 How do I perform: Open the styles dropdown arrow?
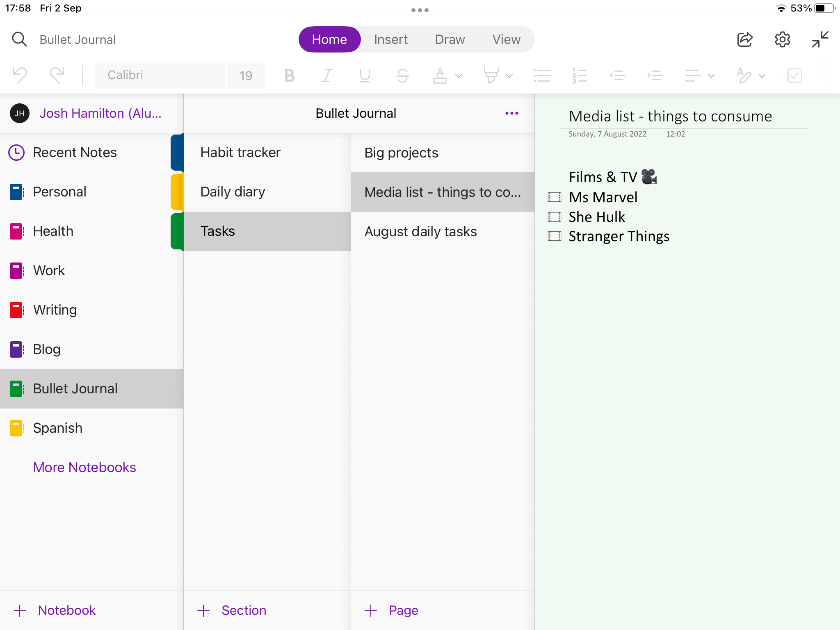[x=762, y=76]
